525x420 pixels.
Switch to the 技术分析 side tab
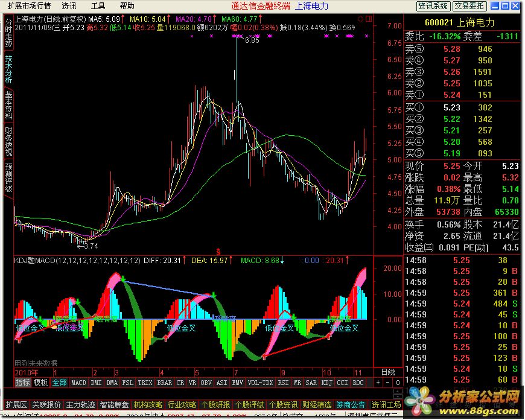point(8,69)
